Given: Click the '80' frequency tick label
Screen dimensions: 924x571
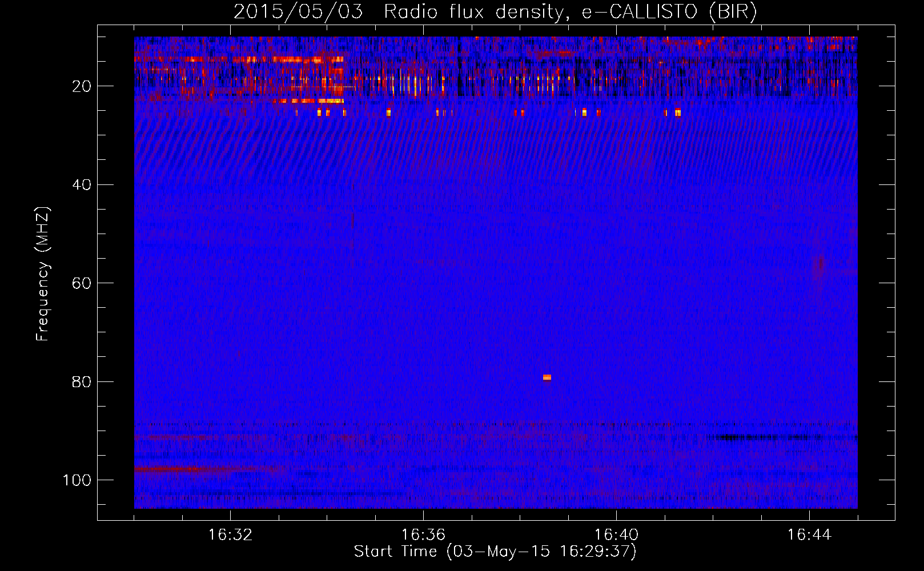Looking at the screenshot, I should pos(82,381).
